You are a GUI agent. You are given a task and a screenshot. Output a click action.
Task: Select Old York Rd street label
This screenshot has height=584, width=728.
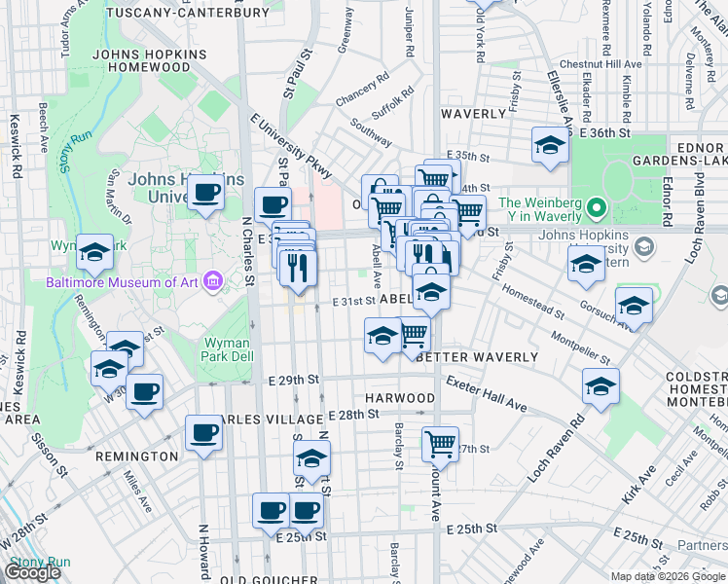point(480,38)
